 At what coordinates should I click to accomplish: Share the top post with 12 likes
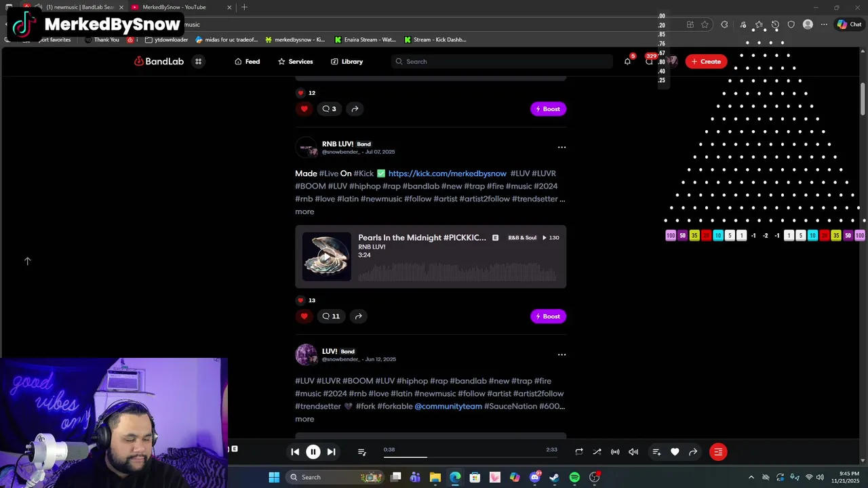(x=355, y=109)
